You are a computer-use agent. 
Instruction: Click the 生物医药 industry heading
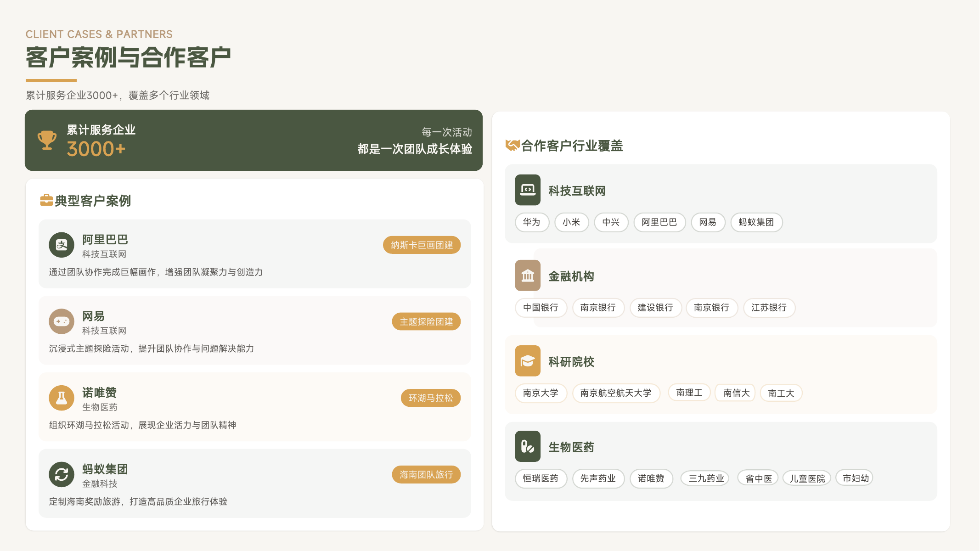571,447
